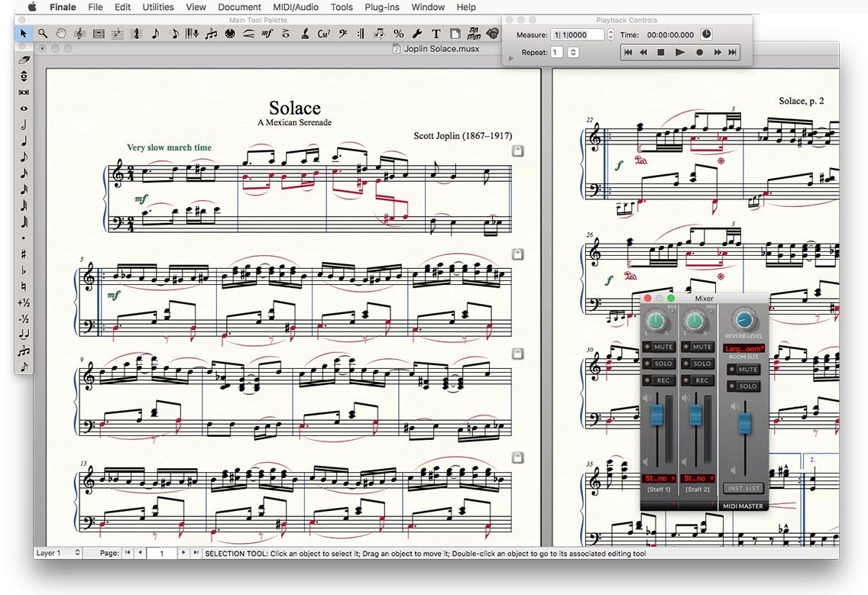Select the Resize percent tool

point(399,34)
